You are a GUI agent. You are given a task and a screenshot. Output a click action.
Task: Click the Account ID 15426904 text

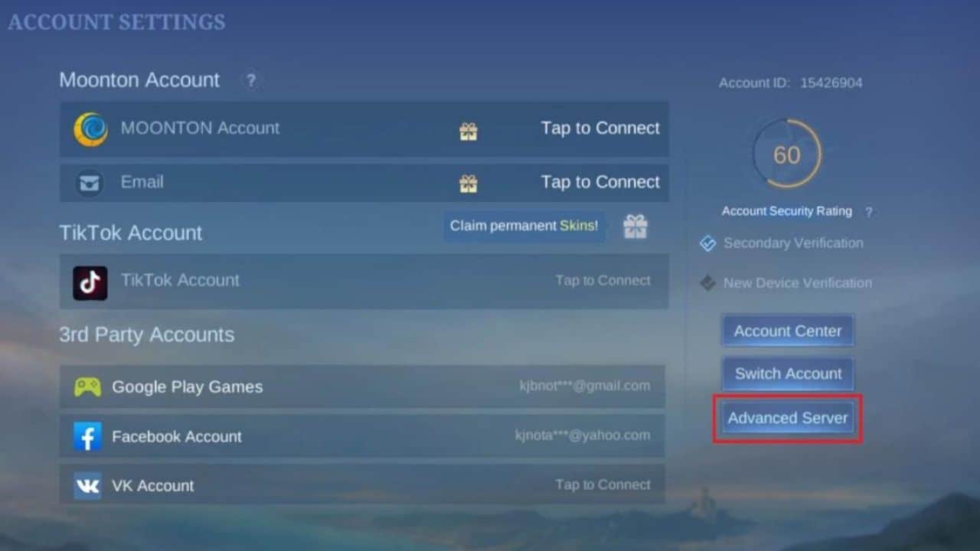tap(790, 83)
